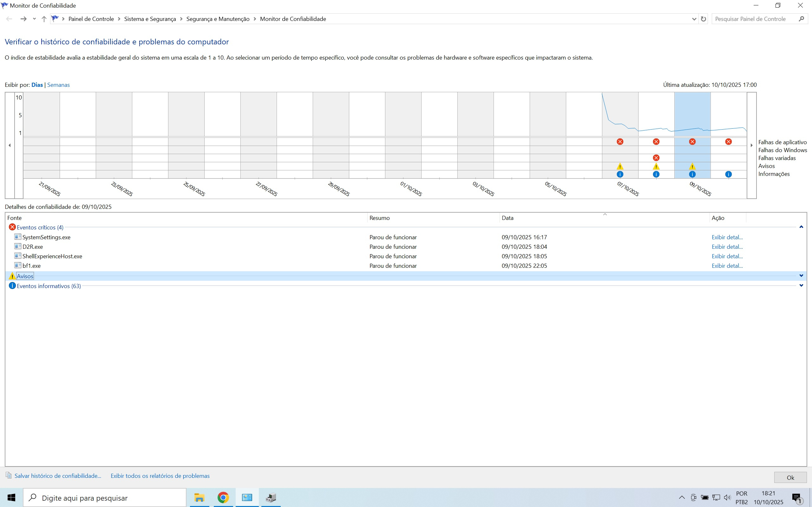This screenshot has width=812, height=507.
Task: Expand the Eventos informativos section
Action: [x=801, y=286]
